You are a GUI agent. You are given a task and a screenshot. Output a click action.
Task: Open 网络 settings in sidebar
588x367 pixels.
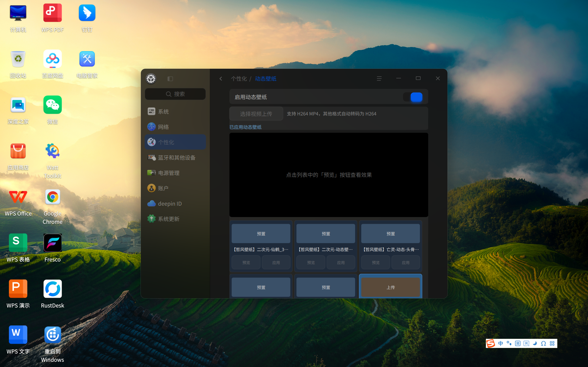tap(175, 127)
